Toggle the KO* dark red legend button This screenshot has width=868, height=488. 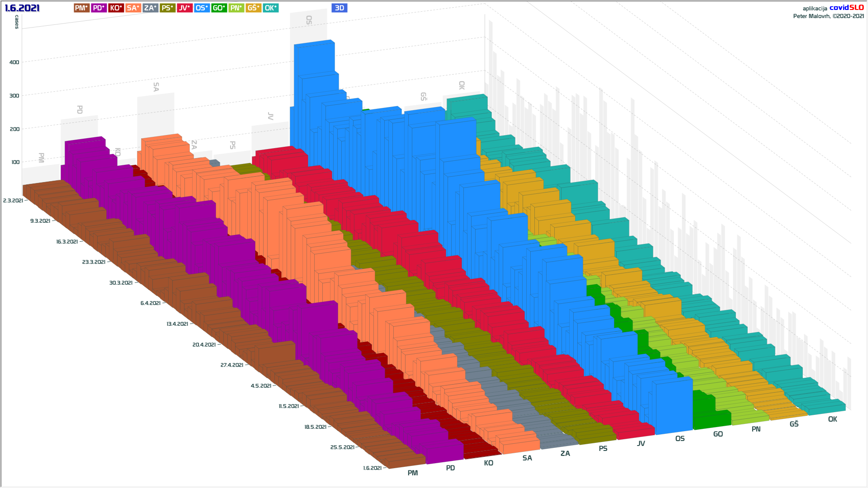click(116, 8)
